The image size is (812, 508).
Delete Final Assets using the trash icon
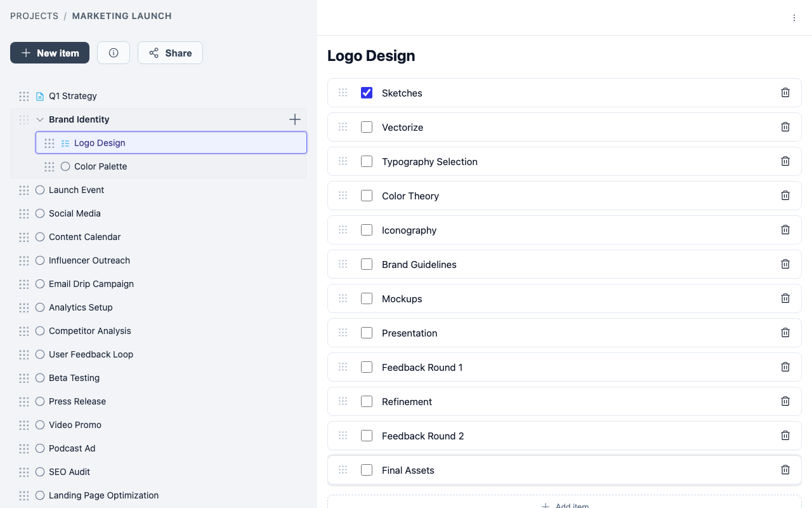785,469
